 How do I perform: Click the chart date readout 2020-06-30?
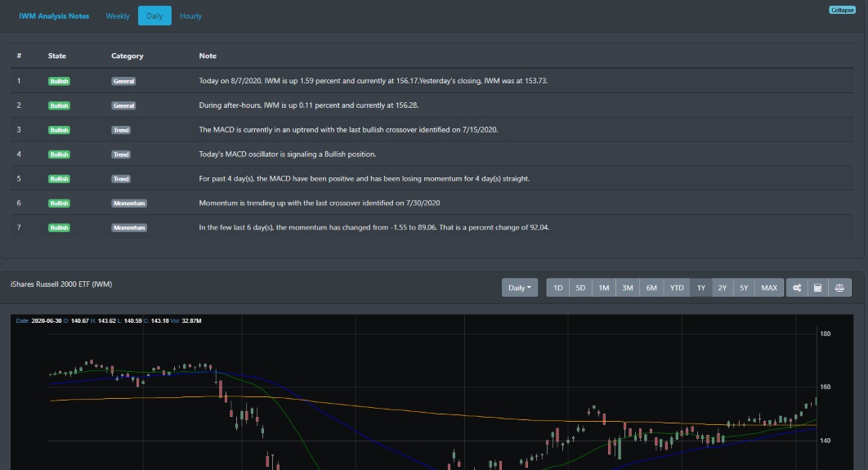(47, 320)
